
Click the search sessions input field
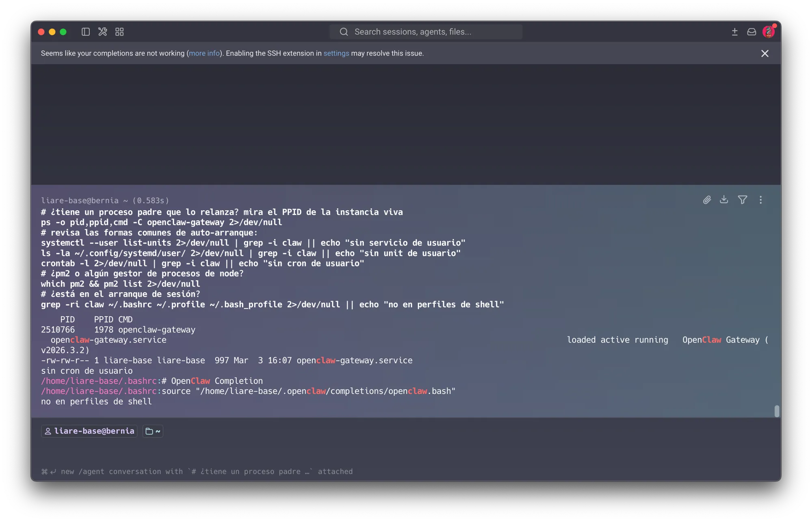tap(426, 32)
